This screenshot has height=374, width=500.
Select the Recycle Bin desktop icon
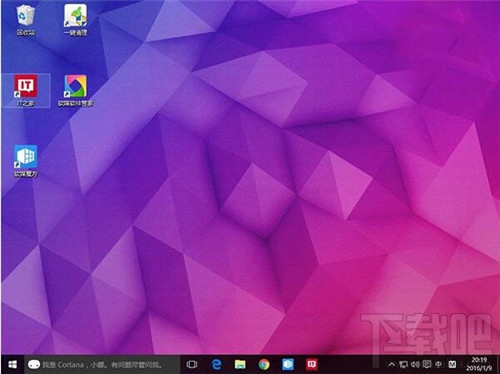point(26,20)
